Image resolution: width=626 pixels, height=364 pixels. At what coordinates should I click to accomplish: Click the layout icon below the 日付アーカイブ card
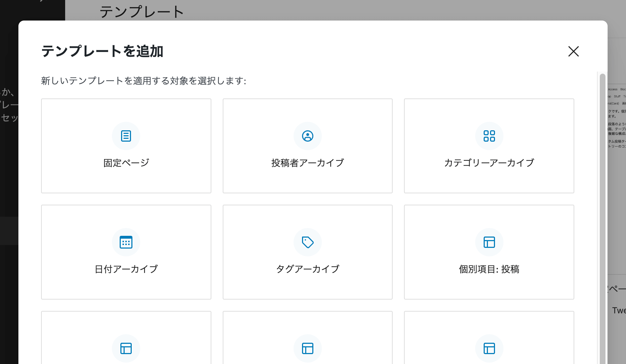coord(126,348)
